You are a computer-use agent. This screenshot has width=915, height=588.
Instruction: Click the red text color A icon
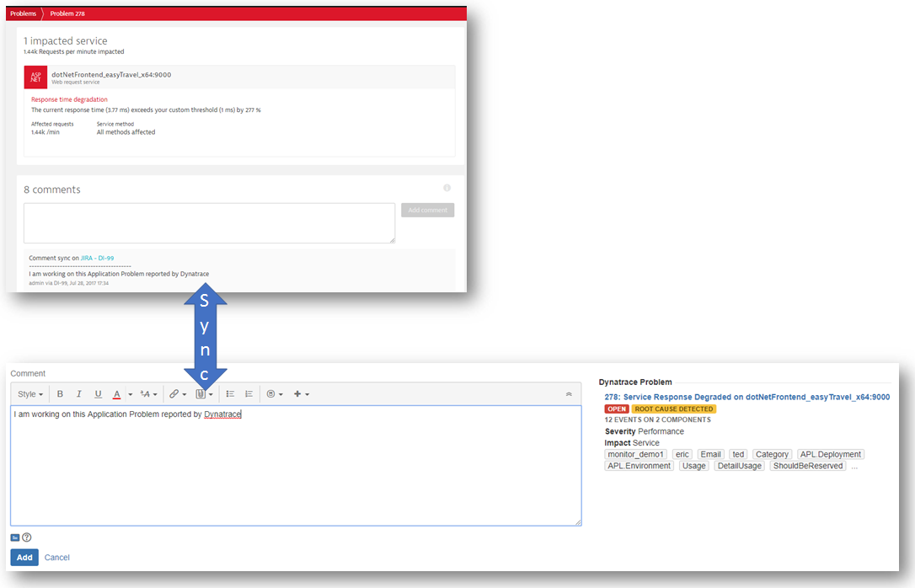(x=117, y=394)
